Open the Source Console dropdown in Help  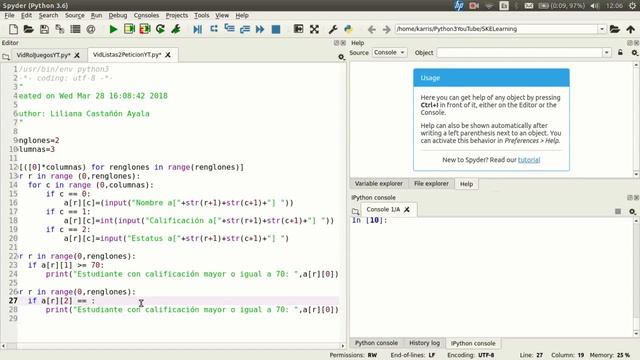tap(389, 52)
